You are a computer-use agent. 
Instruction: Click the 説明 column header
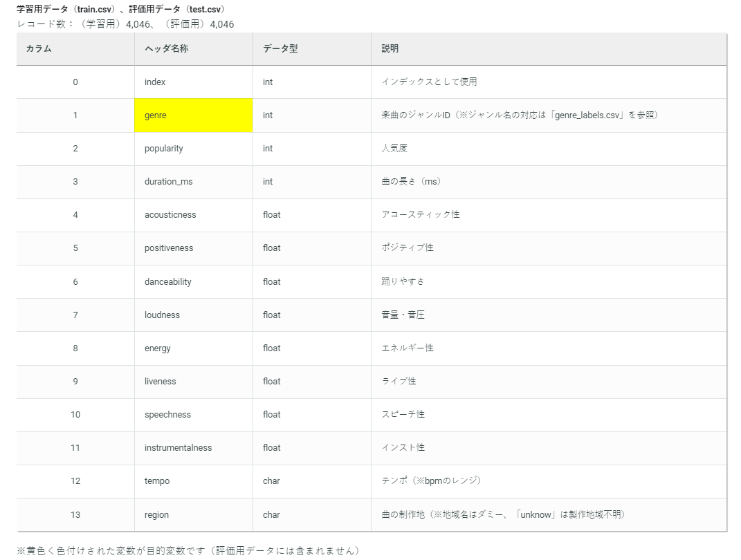[x=390, y=48]
